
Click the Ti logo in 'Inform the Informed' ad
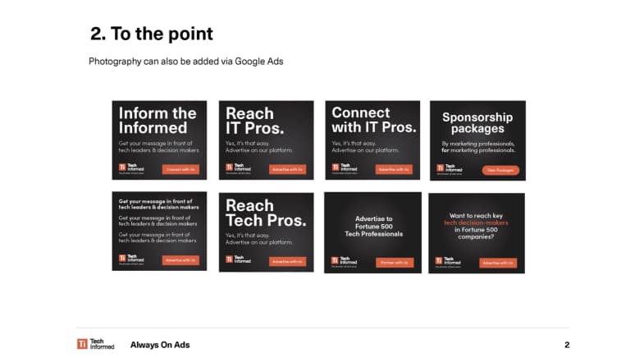tap(122, 168)
